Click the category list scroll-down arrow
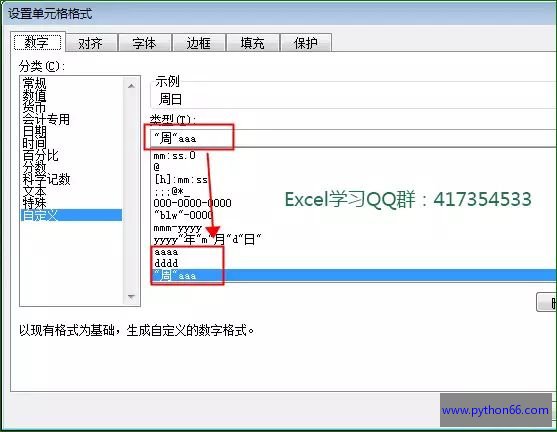The image size is (557, 432). click(x=131, y=297)
